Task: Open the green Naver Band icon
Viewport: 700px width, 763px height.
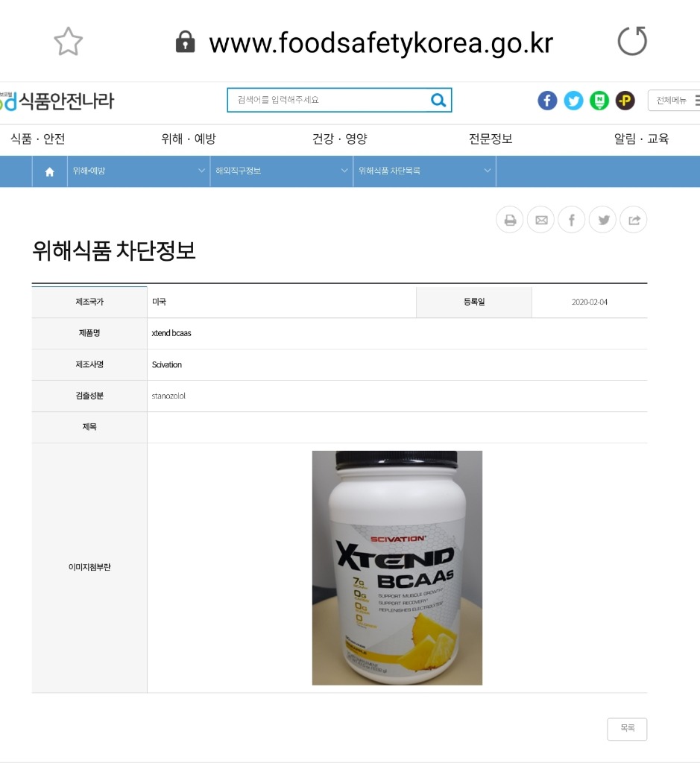Action: (x=599, y=101)
